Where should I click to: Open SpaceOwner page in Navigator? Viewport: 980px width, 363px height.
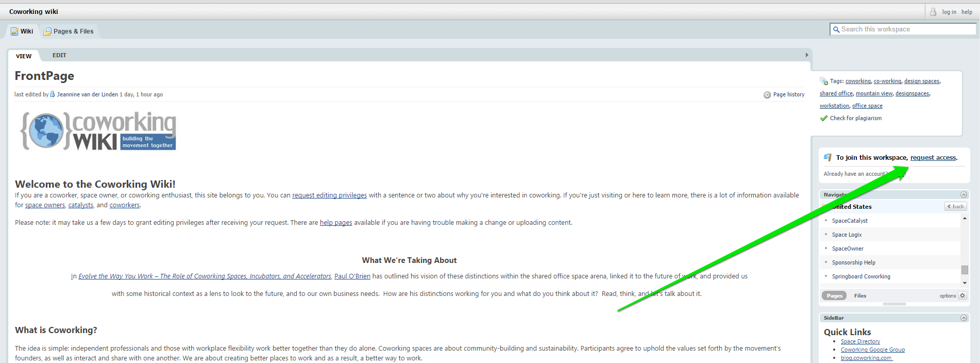(848, 249)
